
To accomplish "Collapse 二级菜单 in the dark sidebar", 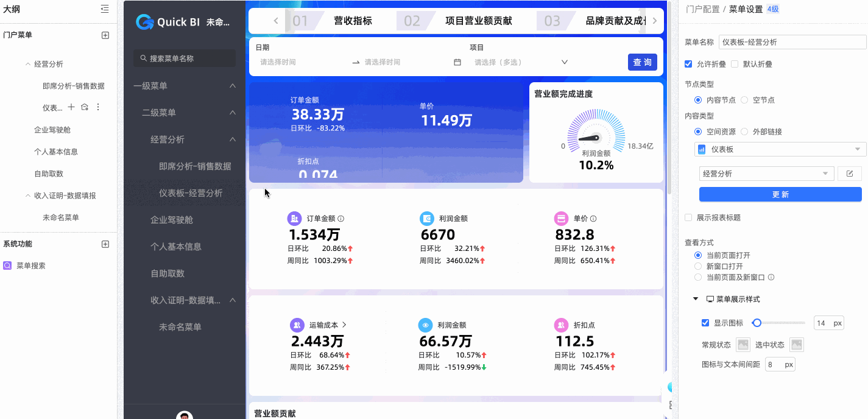I will click(233, 113).
